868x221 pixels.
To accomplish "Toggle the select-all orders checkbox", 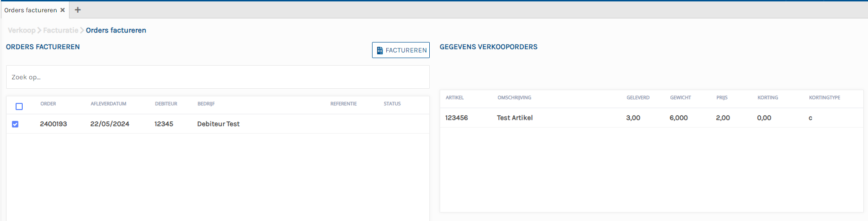I will point(19,106).
